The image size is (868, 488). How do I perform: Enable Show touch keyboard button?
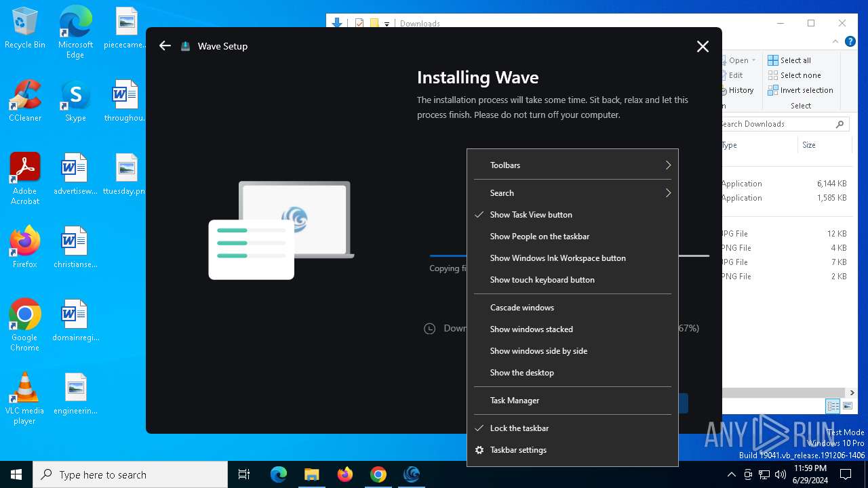click(572, 280)
